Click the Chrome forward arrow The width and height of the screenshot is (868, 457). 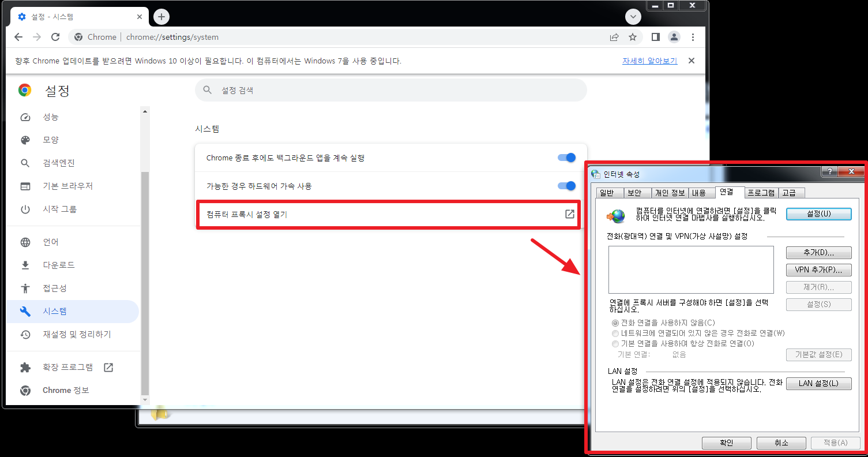37,37
